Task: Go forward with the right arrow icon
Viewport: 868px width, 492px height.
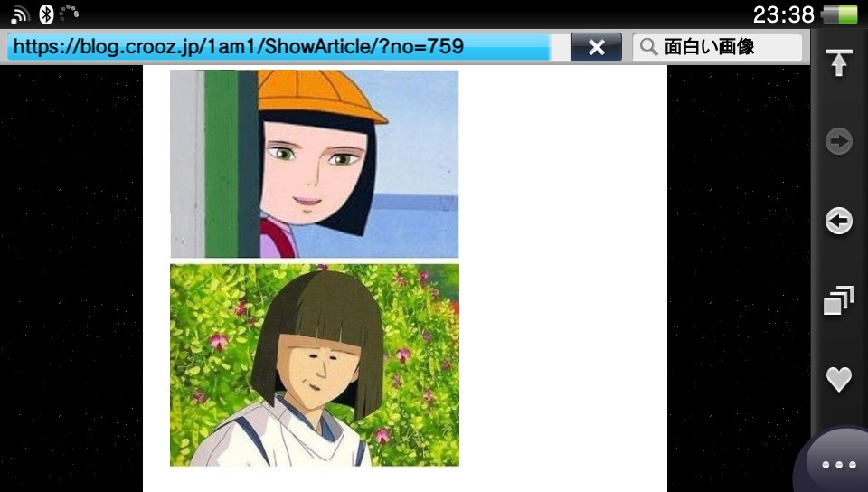Action: pos(839,141)
